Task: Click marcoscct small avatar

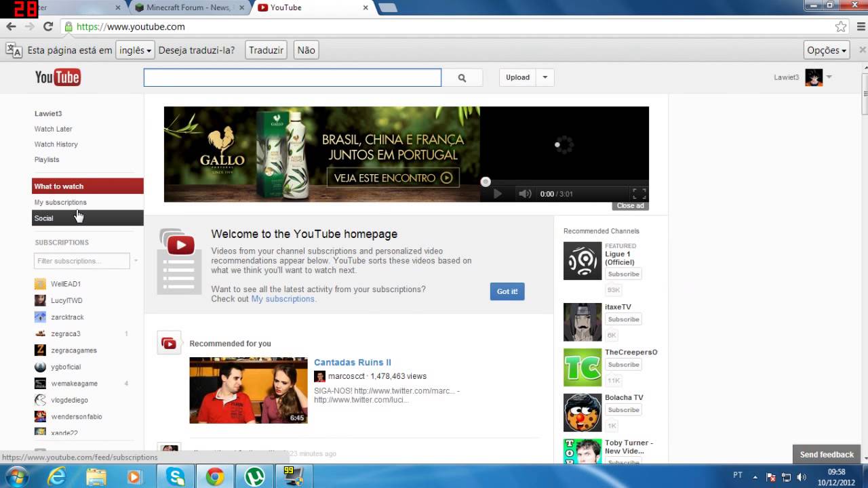Action: pos(319,376)
